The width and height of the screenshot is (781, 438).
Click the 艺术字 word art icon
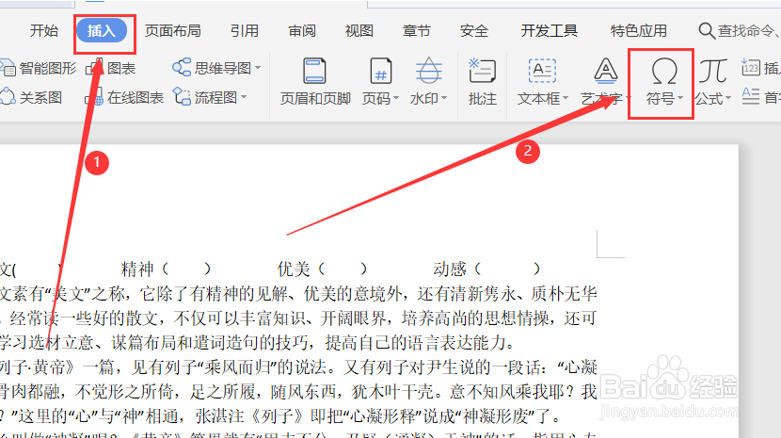[x=606, y=71]
